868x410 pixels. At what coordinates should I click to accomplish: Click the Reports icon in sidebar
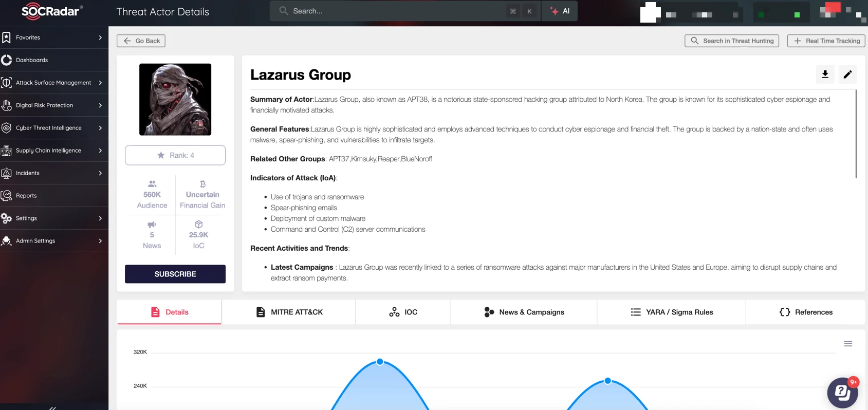[x=6, y=196]
